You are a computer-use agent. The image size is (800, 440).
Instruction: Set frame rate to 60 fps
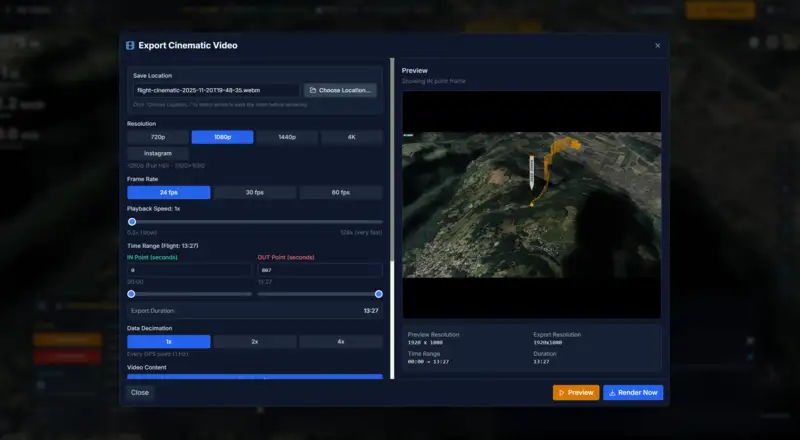(341, 192)
